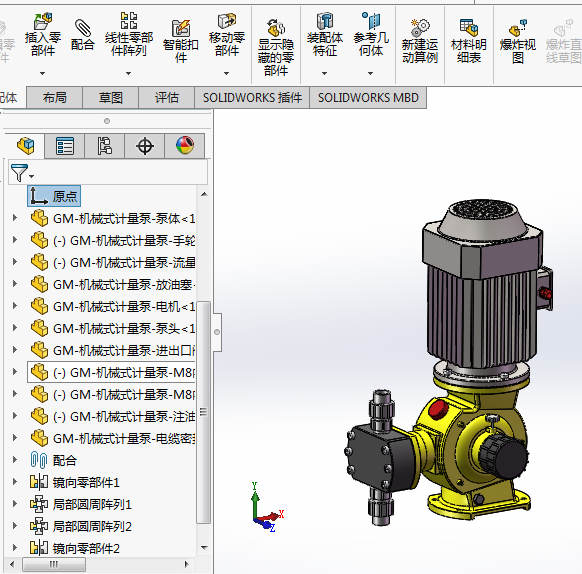Click Reference Geometry (参考几何体) icon
The height and width of the screenshot is (574, 582).
[371, 21]
